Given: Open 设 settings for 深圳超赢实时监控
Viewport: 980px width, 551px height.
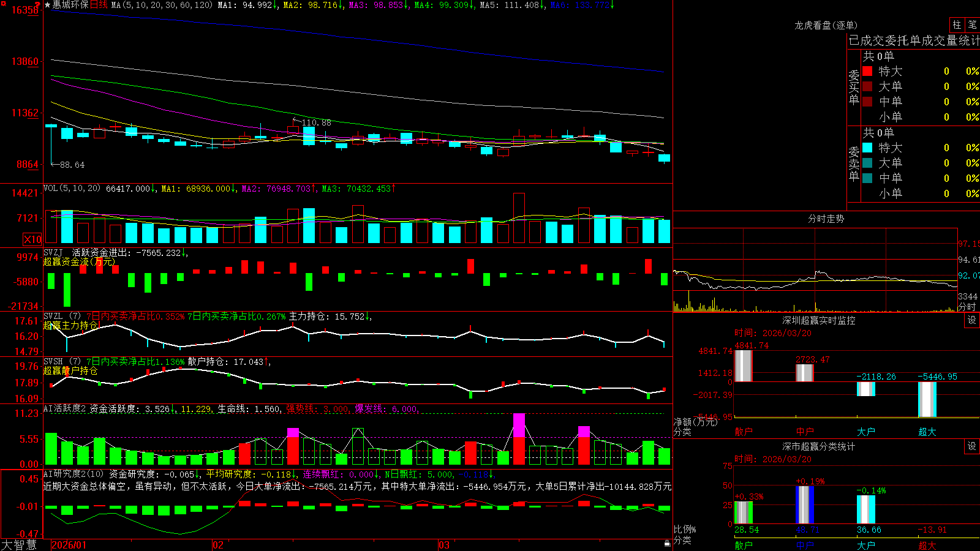Looking at the screenshot, I should point(972,320).
